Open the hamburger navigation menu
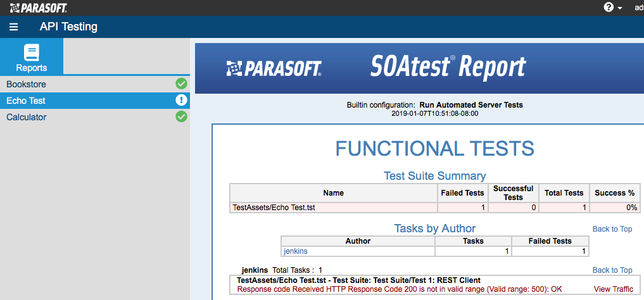Screen dimensions: 644x300 click(13, 27)
